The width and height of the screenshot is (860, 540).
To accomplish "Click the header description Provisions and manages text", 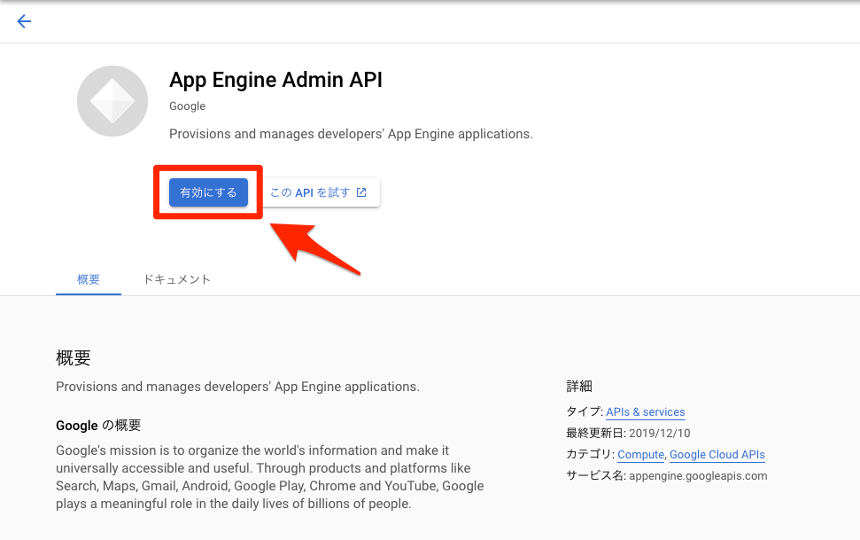I will tap(351, 134).
